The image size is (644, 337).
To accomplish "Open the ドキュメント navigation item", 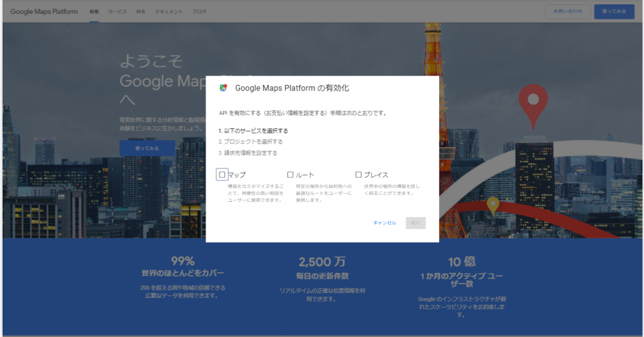I will click(x=169, y=11).
